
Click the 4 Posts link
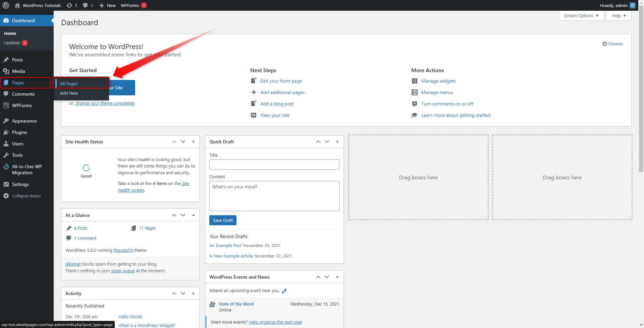click(x=80, y=228)
